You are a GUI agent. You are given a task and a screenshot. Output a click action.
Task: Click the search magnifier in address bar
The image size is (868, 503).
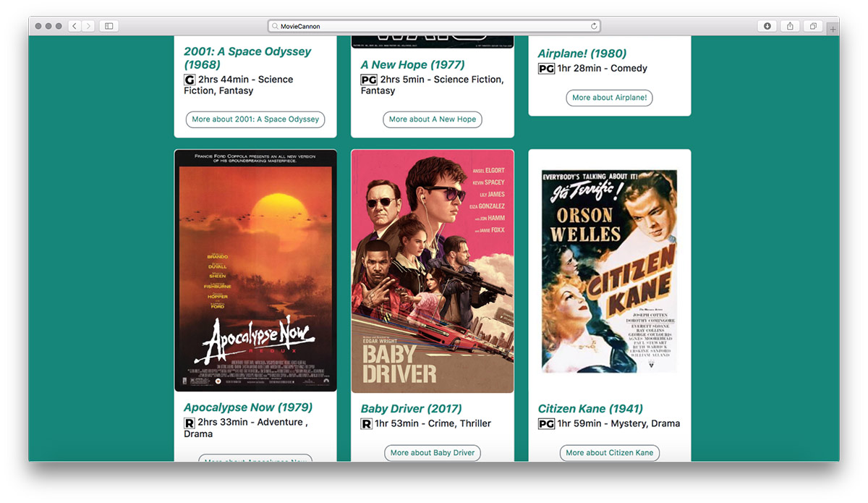tap(276, 26)
